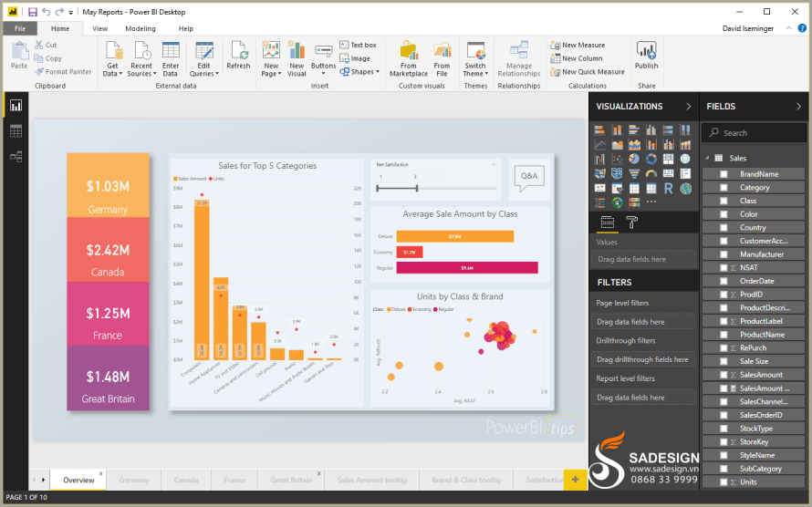Click Enter Data icon
Image resolution: width=812 pixels, height=507 pixels.
pos(171,59)
